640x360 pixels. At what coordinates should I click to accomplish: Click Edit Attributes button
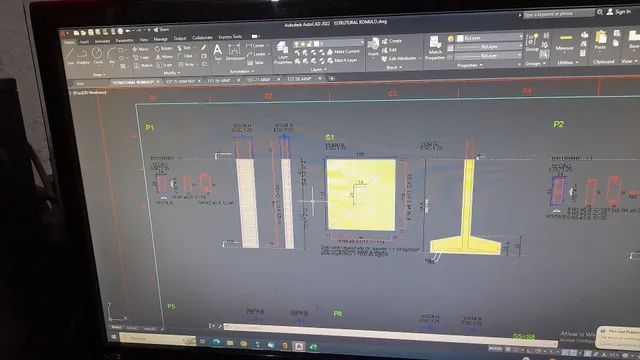coord(399,58)
